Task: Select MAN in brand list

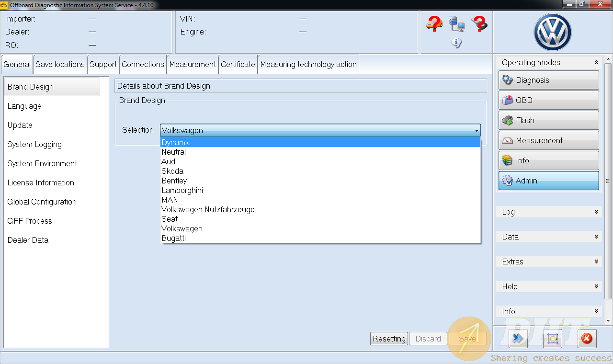Action: point(320,200)
